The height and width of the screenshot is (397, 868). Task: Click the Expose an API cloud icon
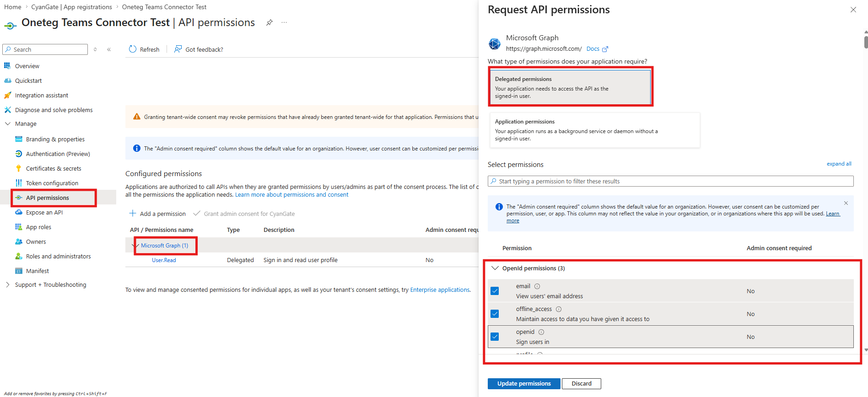[18, 212]
